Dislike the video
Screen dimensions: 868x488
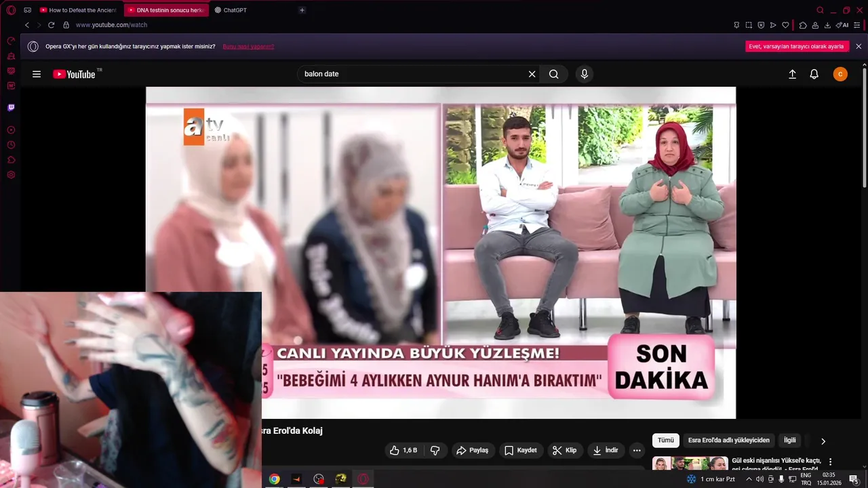[435, 450]
